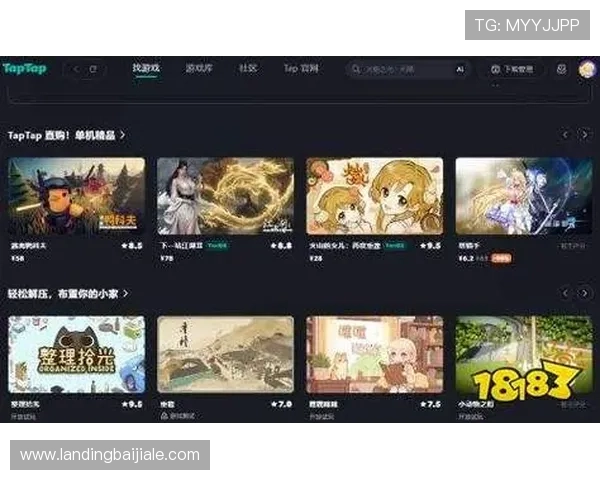Click the ★8.5 rating
The width and height of the screenshot is (600, 480).
[x=132, y=246]
